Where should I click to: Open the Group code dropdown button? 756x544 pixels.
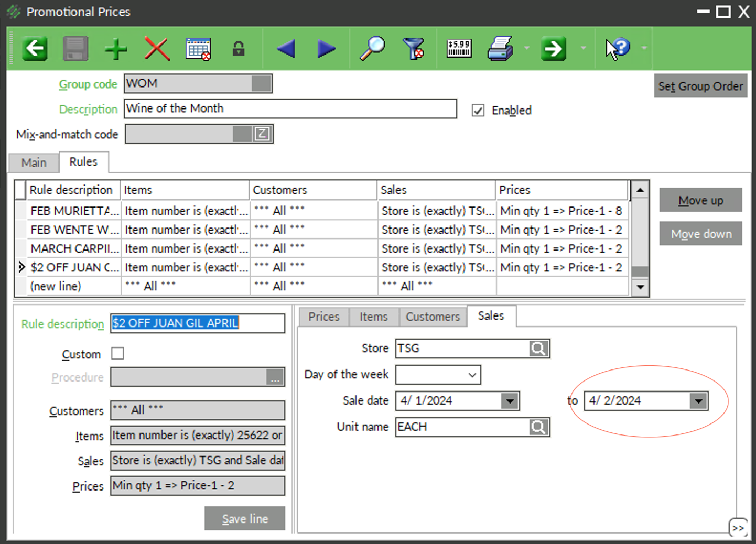(x=261, y=83)
